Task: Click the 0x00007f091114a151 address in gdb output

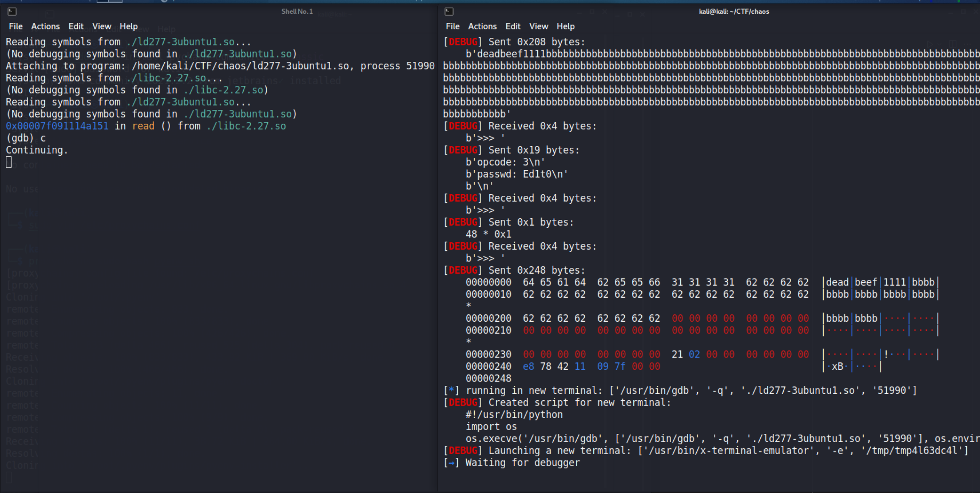Action: [57, 126]
